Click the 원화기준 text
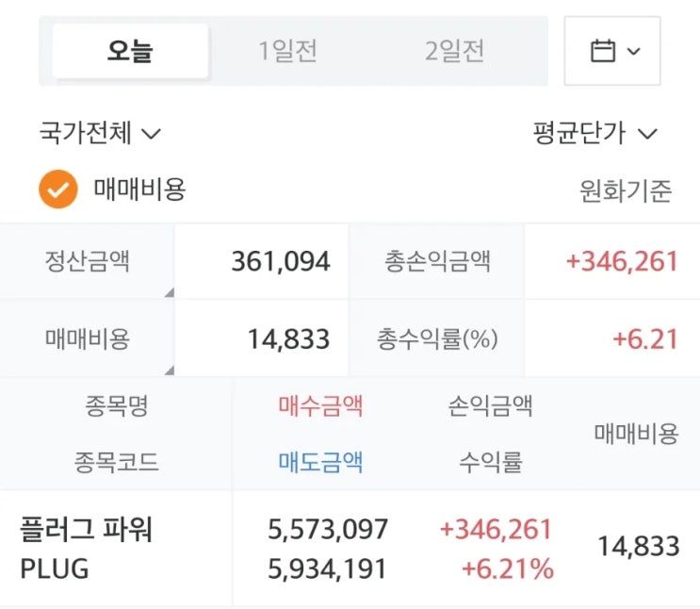This screenshot has width=700, height=609. coord(626,191)
